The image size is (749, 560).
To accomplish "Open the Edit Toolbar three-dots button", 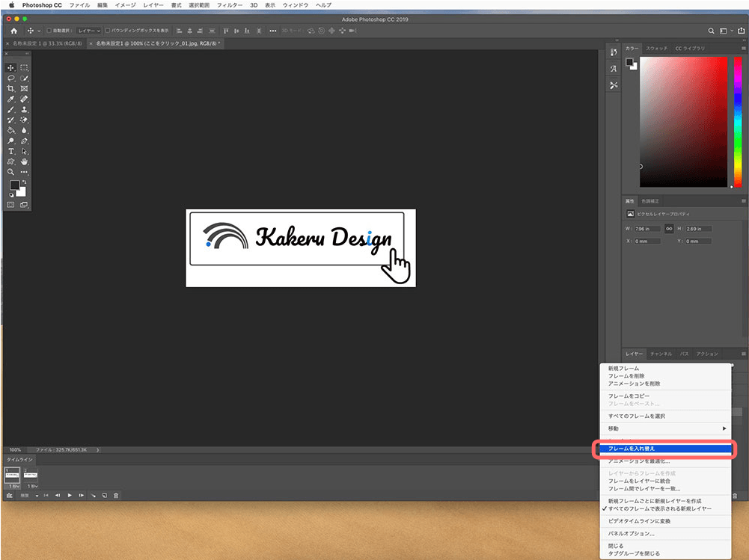I will [x=24, y=172].
